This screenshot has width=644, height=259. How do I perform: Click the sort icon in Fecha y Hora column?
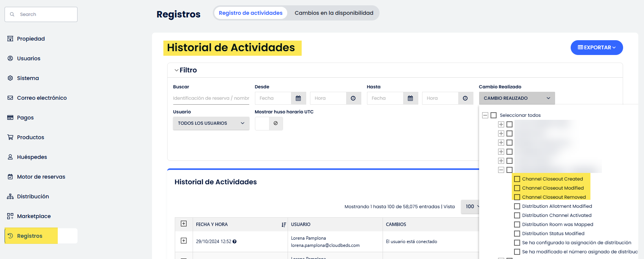[283, 225]
